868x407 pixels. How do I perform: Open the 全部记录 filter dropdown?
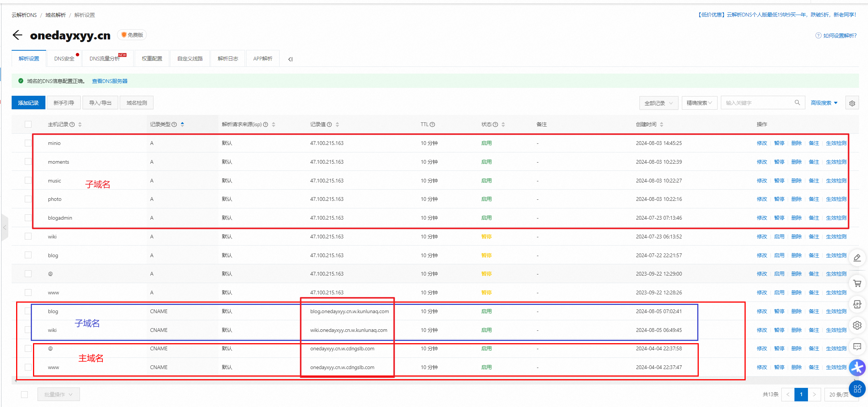coord(659,103)
